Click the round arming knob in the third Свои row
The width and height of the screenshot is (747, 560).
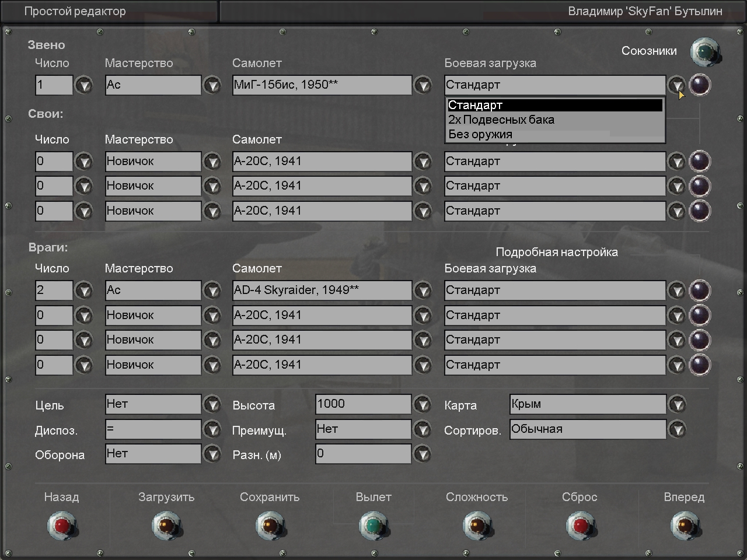coord(700,211)
